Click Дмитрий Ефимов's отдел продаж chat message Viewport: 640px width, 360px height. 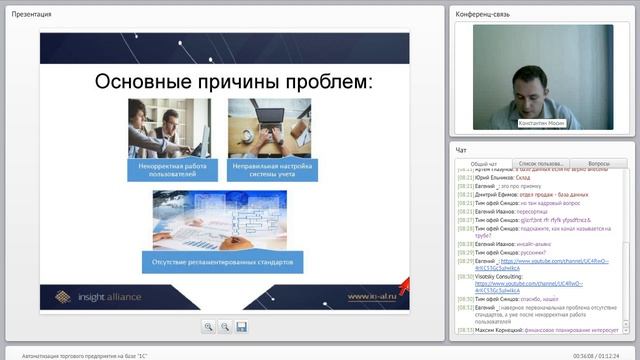pyautogui.click(x=523, y=195)
